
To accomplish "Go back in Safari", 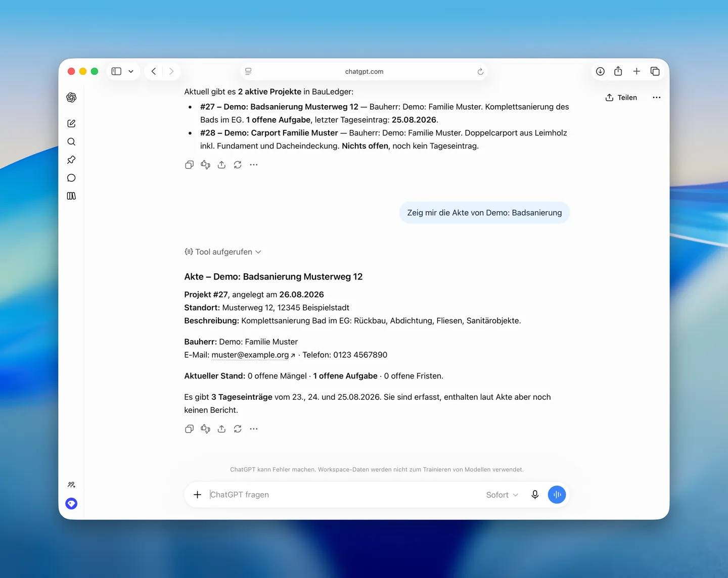I will pos(154,71).
